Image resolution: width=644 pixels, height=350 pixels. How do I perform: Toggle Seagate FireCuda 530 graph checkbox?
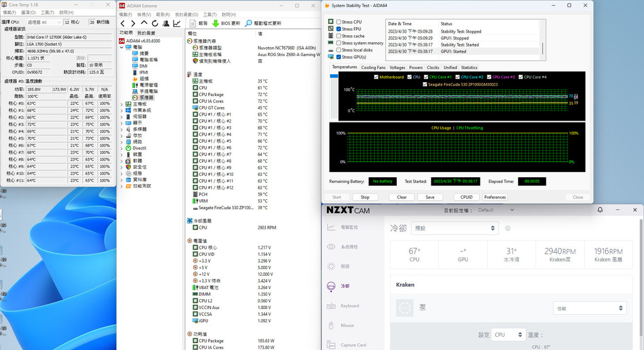425,84
